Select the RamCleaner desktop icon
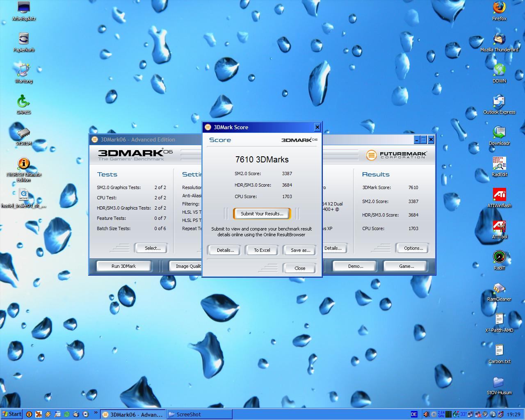The height and width of the screenshot is (420, 525). tap(499, 292)
